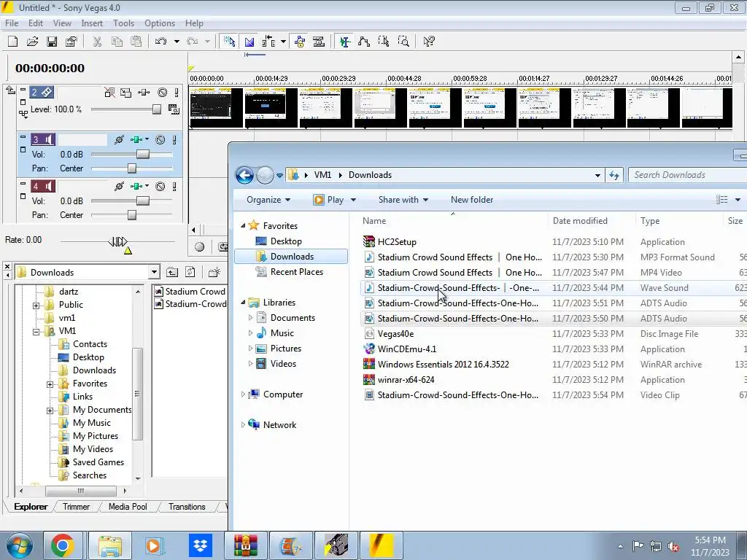Select the Envelope Edit tool
Viewport: 747px width, 560px height.
pyautogui.click(x=364, y=42)
